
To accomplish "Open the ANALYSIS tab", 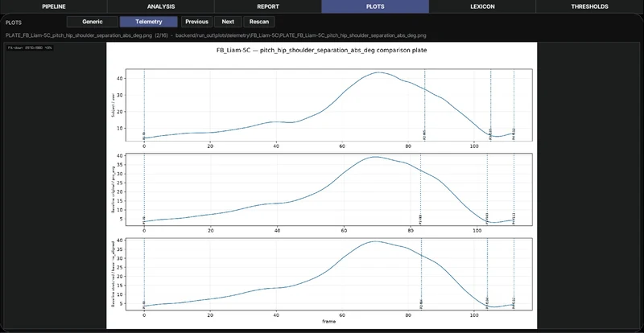I will [x=160, y=6].
